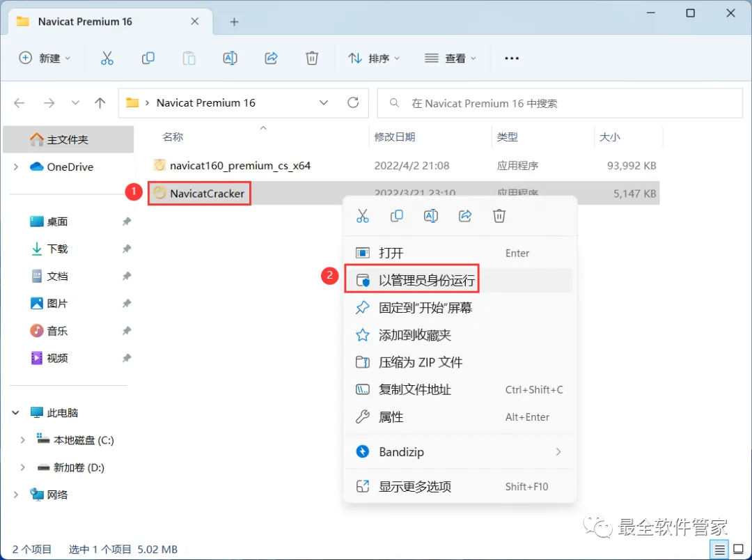
Task: Go up one folder level arrow
Action: 100,102
